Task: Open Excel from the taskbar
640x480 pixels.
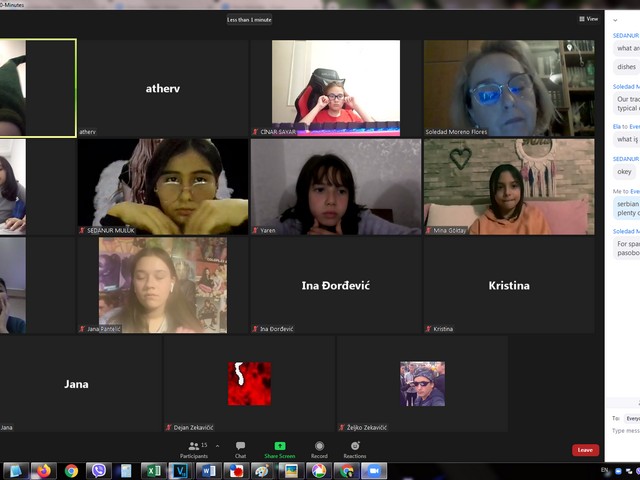Action: click(x=153, y=471)
